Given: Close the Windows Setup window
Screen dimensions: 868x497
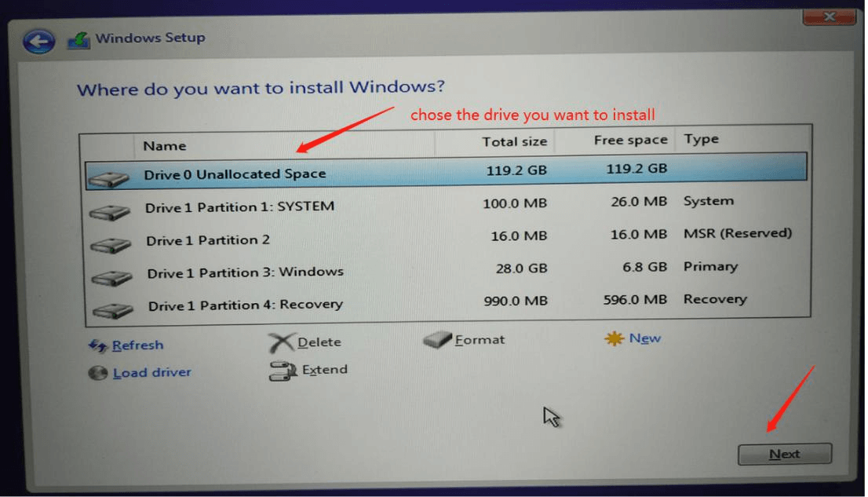Looking at the screenshot, I should [x=829, y=16].
